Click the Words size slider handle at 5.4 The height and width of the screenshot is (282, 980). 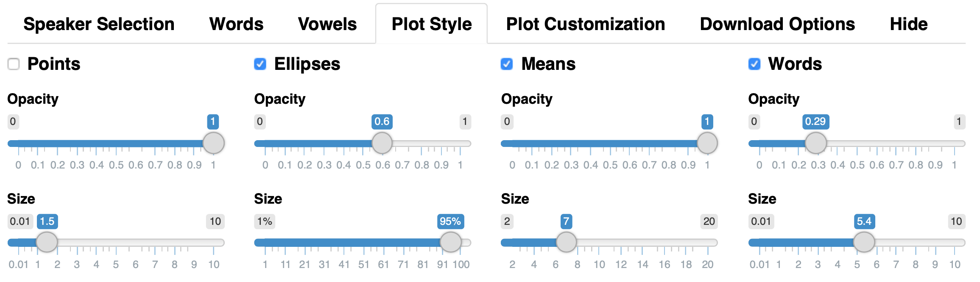tap(864, 242)
